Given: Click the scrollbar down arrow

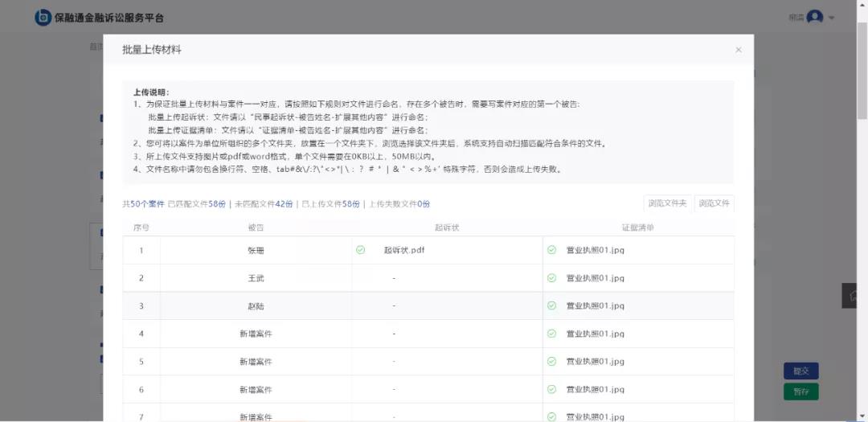Looking at the screenshot, I should point(862,416).
